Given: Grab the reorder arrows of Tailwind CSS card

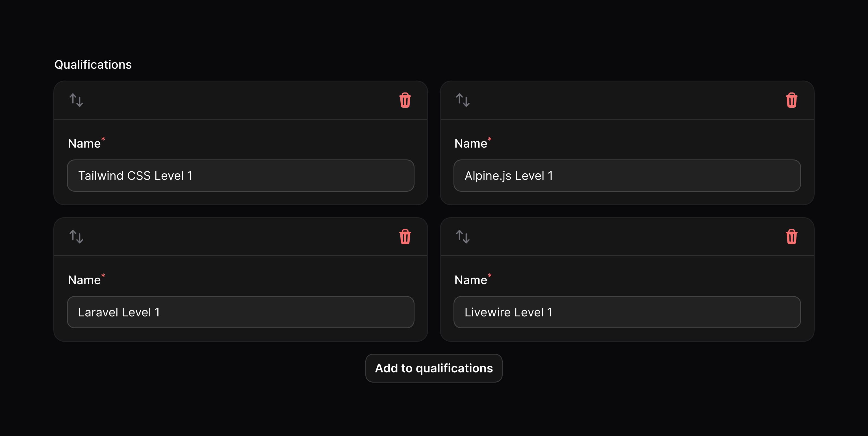Looking at the screenshot, I should 76,100.
